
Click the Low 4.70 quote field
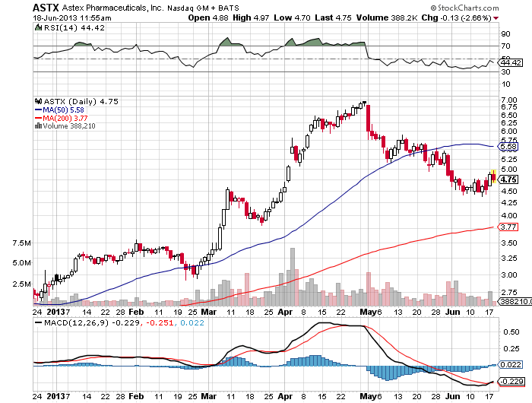click(x=292, y=18)
